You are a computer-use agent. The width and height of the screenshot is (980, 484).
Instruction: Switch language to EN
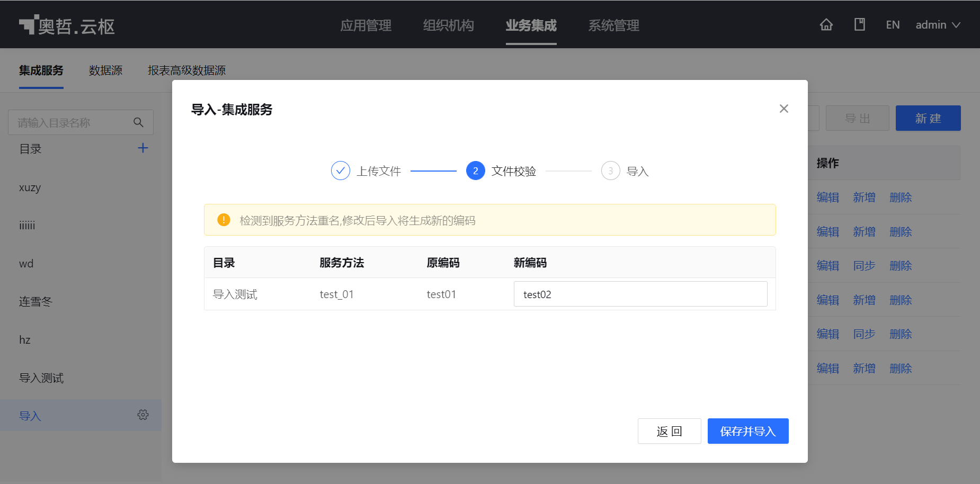tap(893, 25)
